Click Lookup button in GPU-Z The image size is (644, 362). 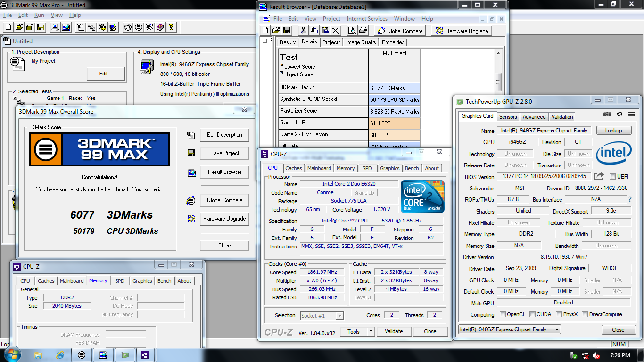[x=613, y=131]
